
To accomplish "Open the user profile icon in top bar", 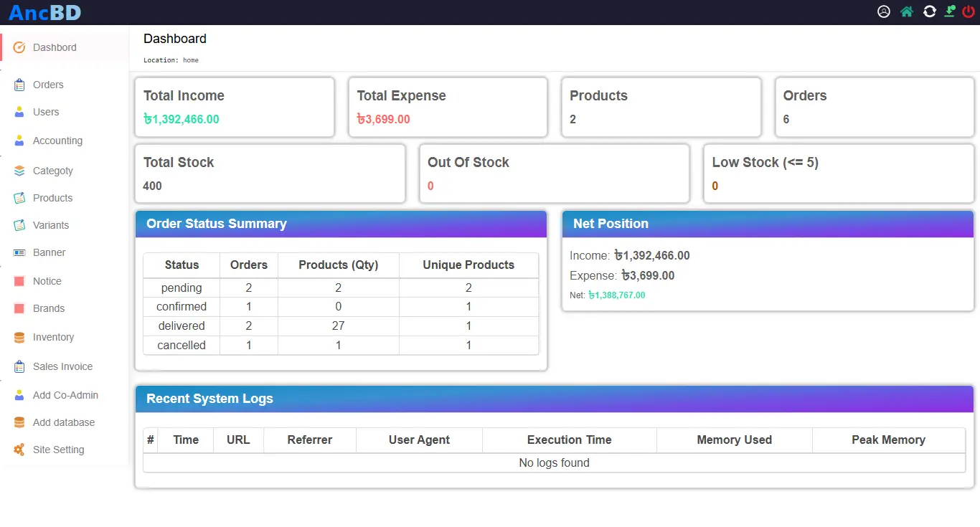I will pyautogui.click(x=884, y=11).
